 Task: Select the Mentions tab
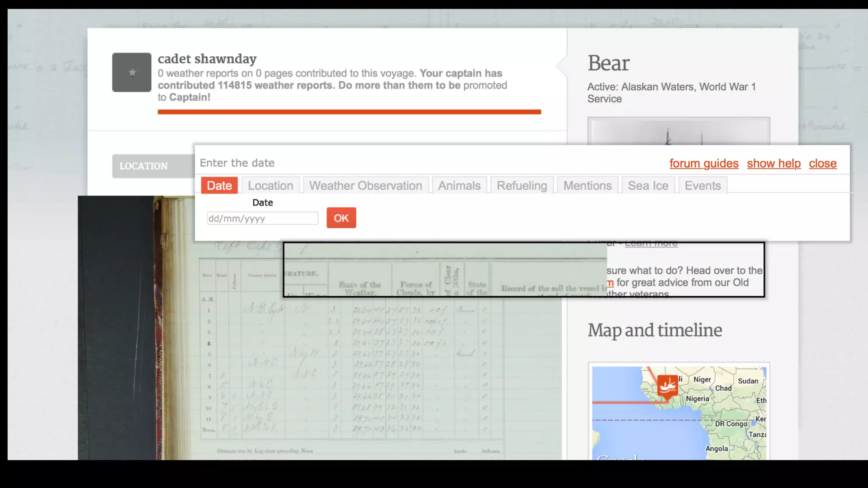click(587, 186)
